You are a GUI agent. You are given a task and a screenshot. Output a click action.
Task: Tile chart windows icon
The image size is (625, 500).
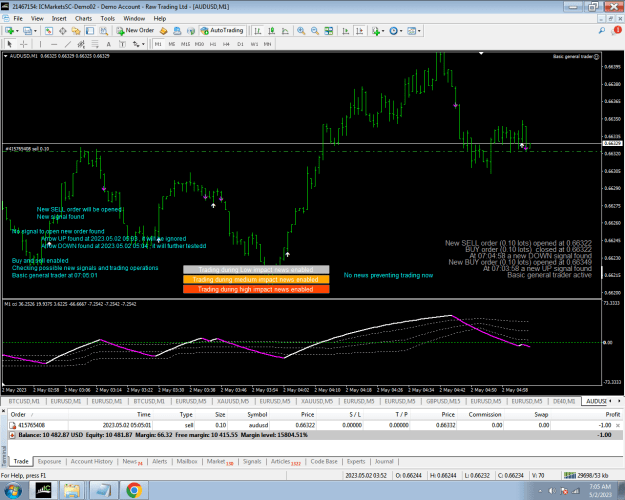click(329, 31)
